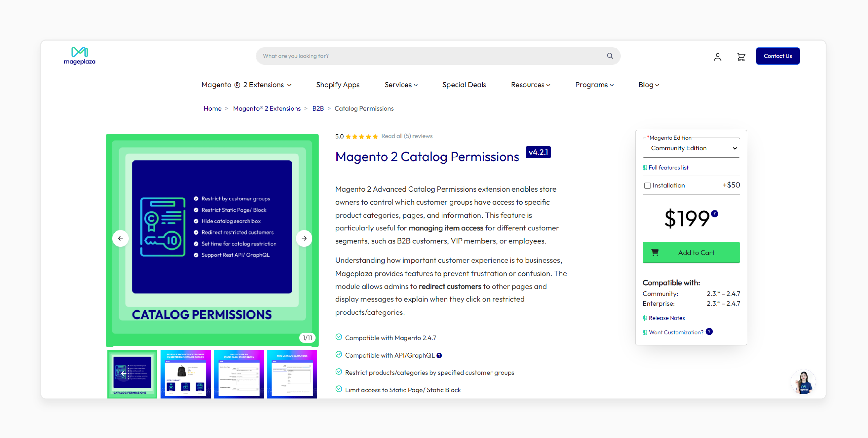Expand the Programs menu
The width and height of the screenshot is (868, 438).
tap(595, 84)
